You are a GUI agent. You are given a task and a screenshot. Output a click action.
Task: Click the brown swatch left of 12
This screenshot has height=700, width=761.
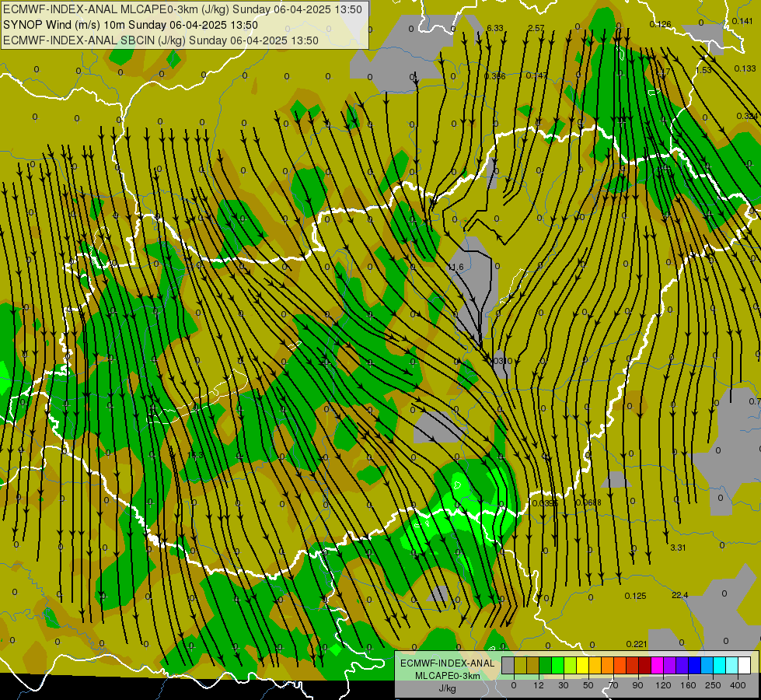(x=533, y=665)
